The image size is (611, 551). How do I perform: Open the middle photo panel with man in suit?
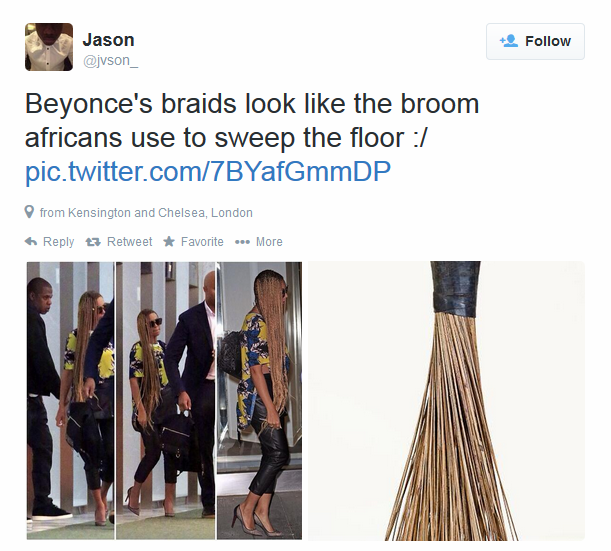[166, 401]
